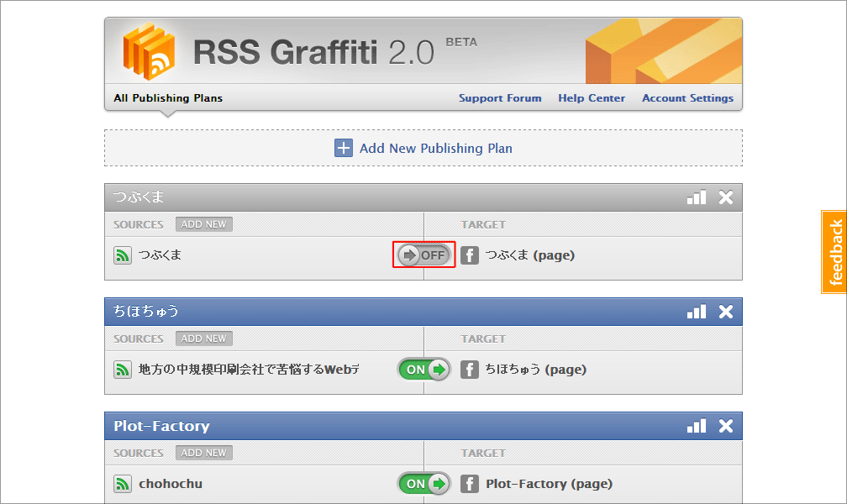
Task: Open All Publishing Plans tab
Action: click(x=168, y=97)
